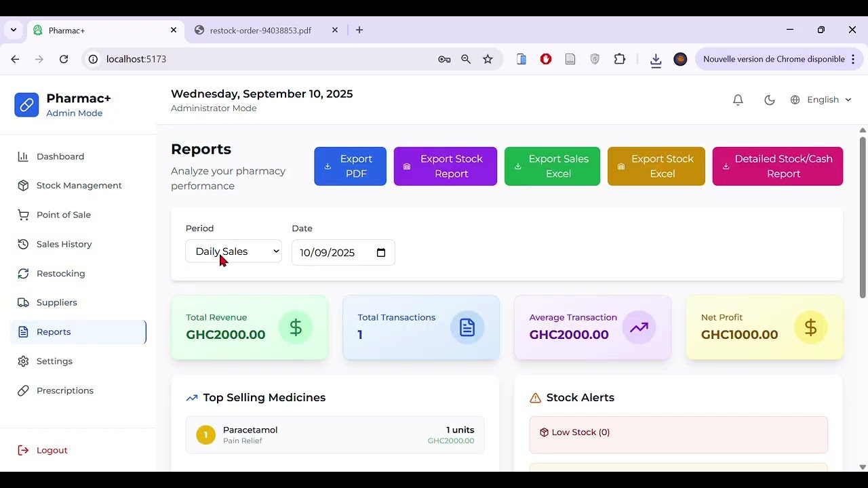Click Export Stock Report button

445,166
